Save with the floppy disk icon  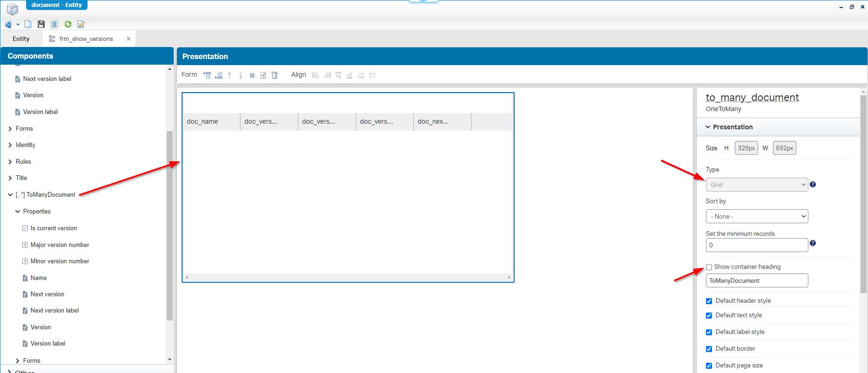(41, 24)
